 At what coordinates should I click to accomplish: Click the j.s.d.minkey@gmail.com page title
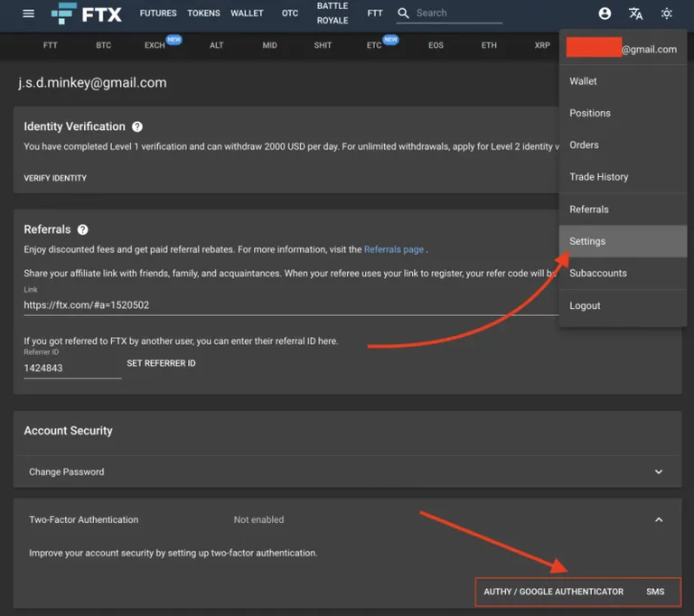coord(92,83)
